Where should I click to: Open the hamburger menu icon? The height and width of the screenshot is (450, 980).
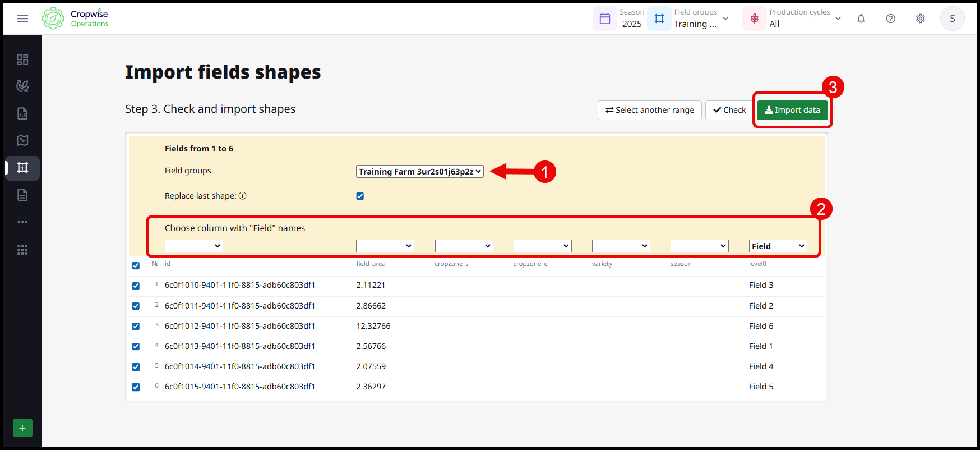click(x=22, y=19)
